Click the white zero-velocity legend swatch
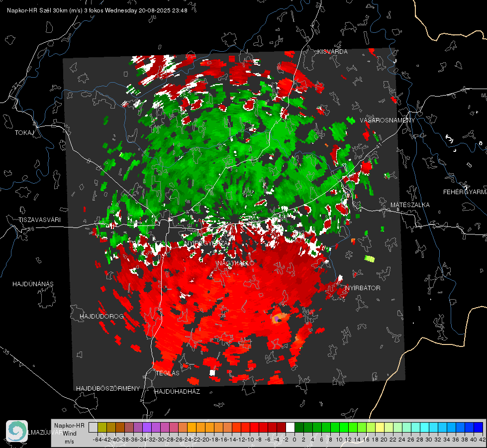 [x=290, y=428]
